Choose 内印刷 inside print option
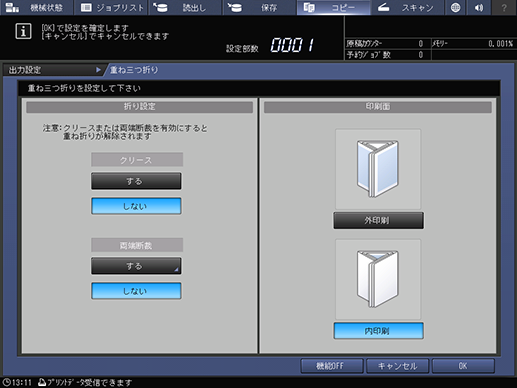Image resolution: width=517 pixels, height=388 pixels. tap(379, 331)
